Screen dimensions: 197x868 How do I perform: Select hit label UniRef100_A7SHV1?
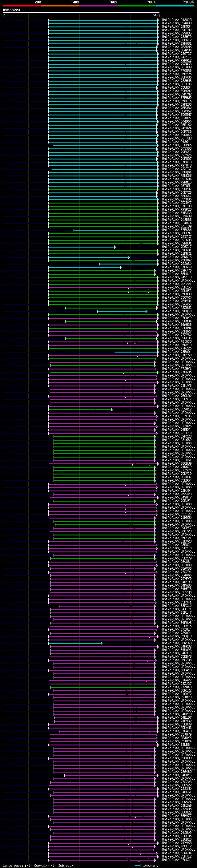tap(177, 369)
